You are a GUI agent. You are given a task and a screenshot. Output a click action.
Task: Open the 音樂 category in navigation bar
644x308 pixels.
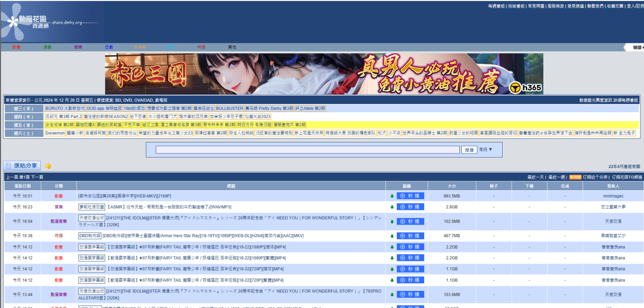(78, 47)
